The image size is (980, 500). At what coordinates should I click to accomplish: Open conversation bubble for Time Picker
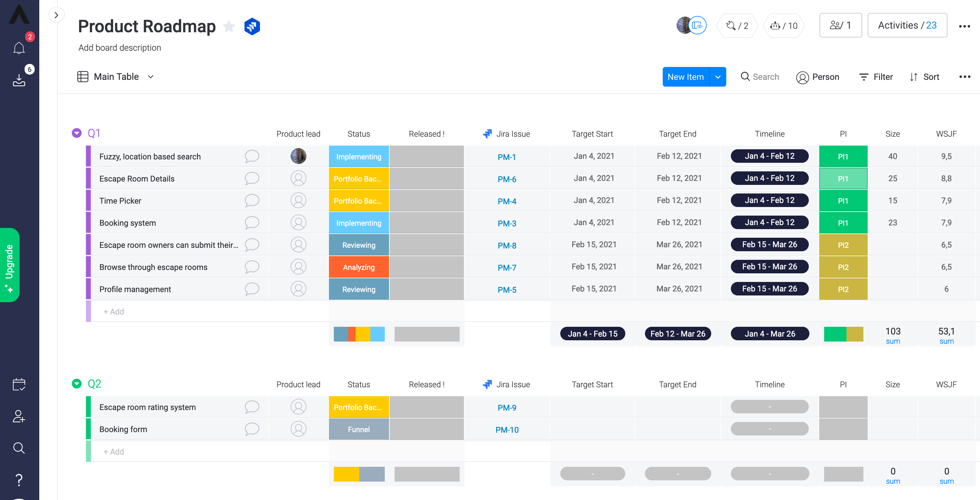pos(252,200)
